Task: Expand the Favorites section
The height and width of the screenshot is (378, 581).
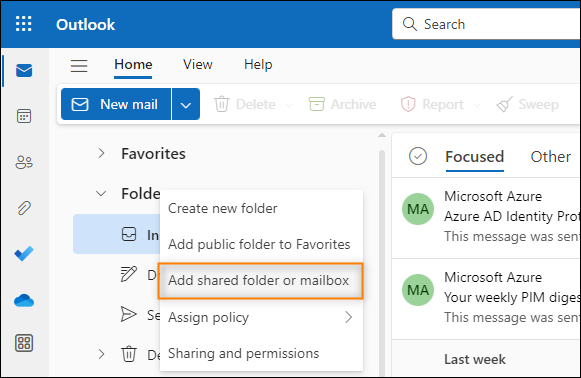Action: pyautogui.click(x=101, y=153)
